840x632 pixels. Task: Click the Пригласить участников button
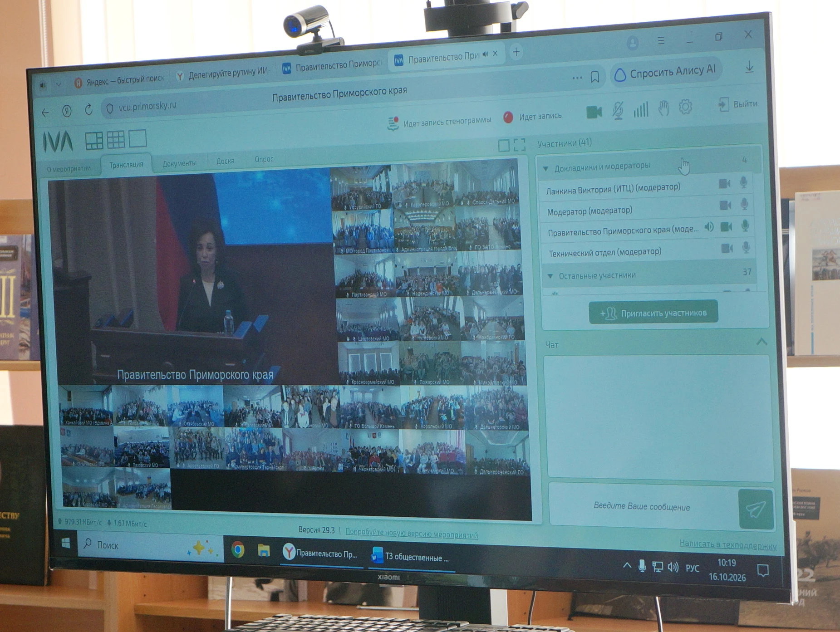point(653,312)
